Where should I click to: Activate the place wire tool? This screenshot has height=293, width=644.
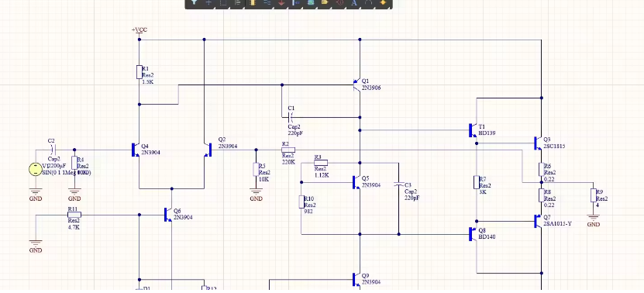coord(267,2)
